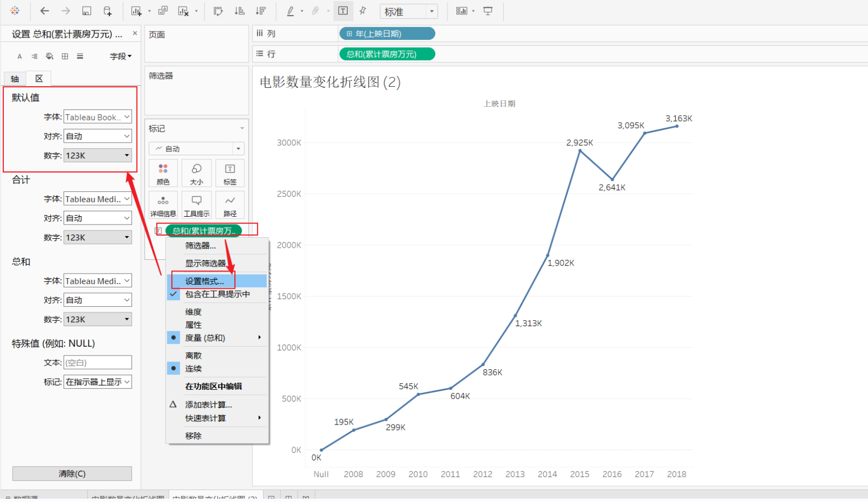Open borders formatting grid icon

65,56
